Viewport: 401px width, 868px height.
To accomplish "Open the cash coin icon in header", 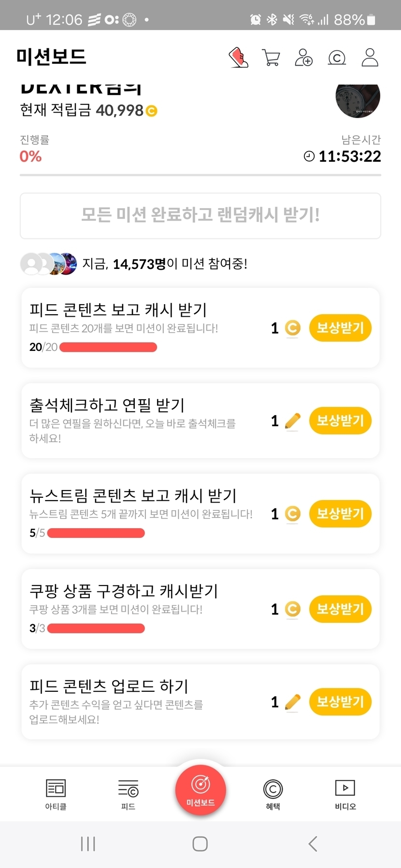I will [x=337, y=58].
